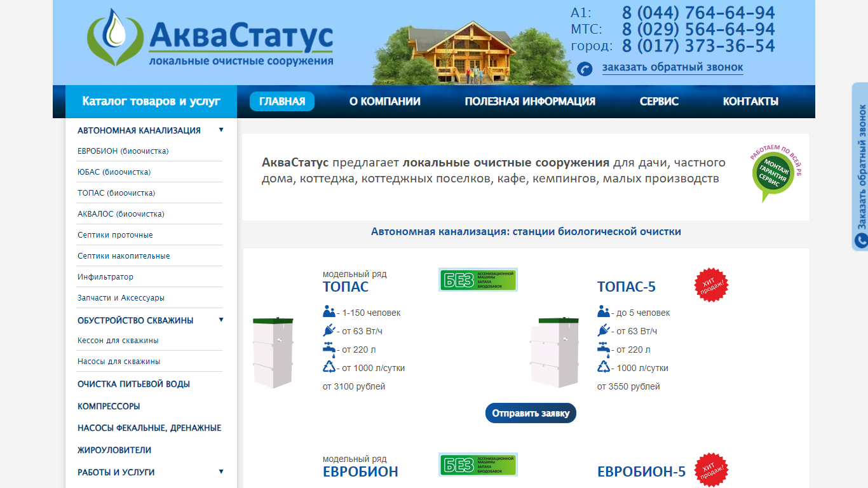Open Кессон для скважины link

point(118,341)
